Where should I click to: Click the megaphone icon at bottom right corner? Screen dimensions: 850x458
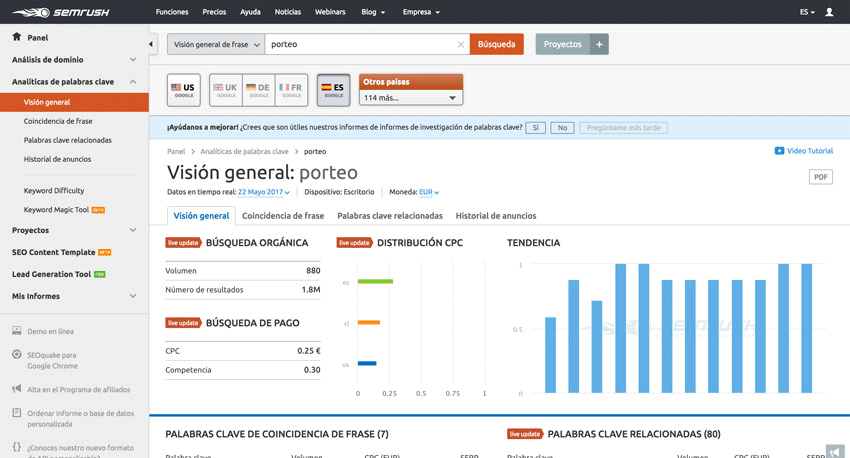(x=835, y=451)
